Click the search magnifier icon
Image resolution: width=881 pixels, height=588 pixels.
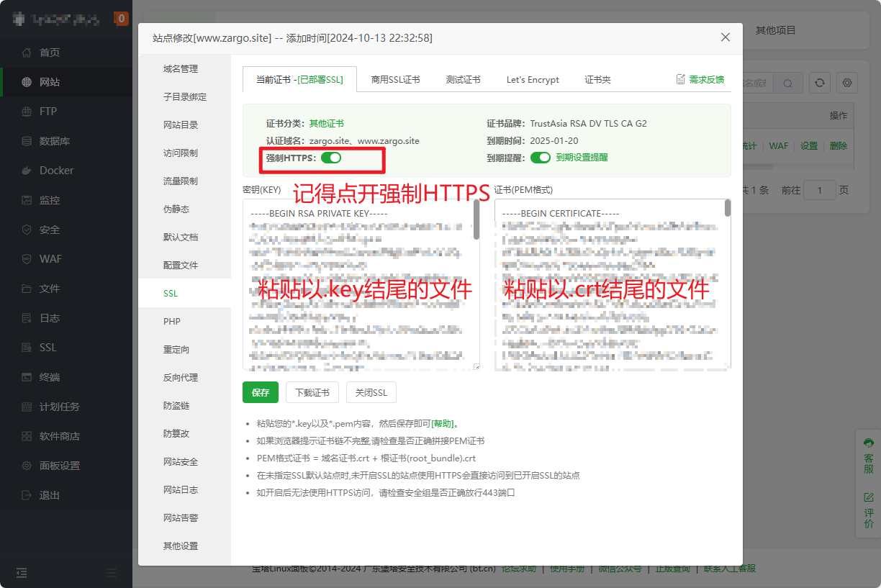tap(788, 83)
